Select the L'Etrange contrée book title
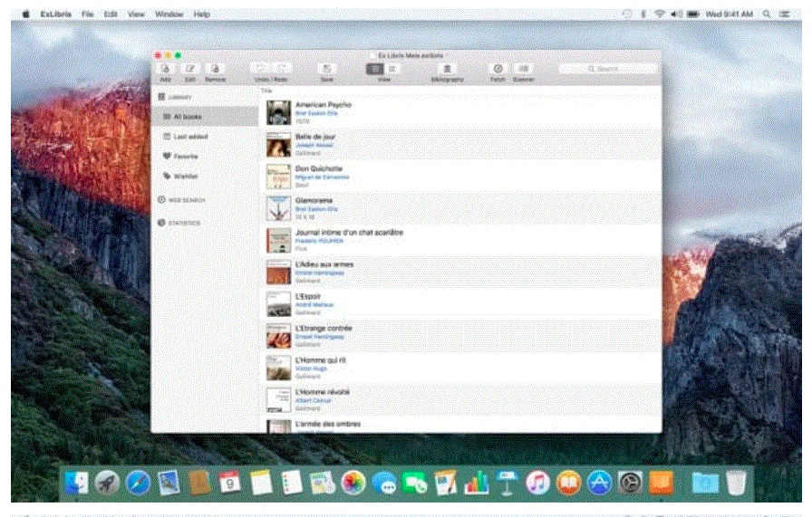This screenshot has height=517, width=812. [324, 328]
